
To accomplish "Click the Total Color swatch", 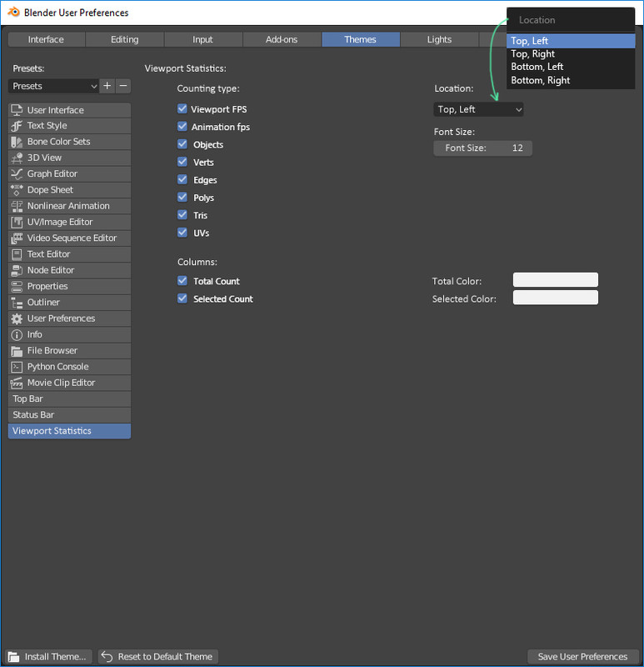I will tap(556, 280).
